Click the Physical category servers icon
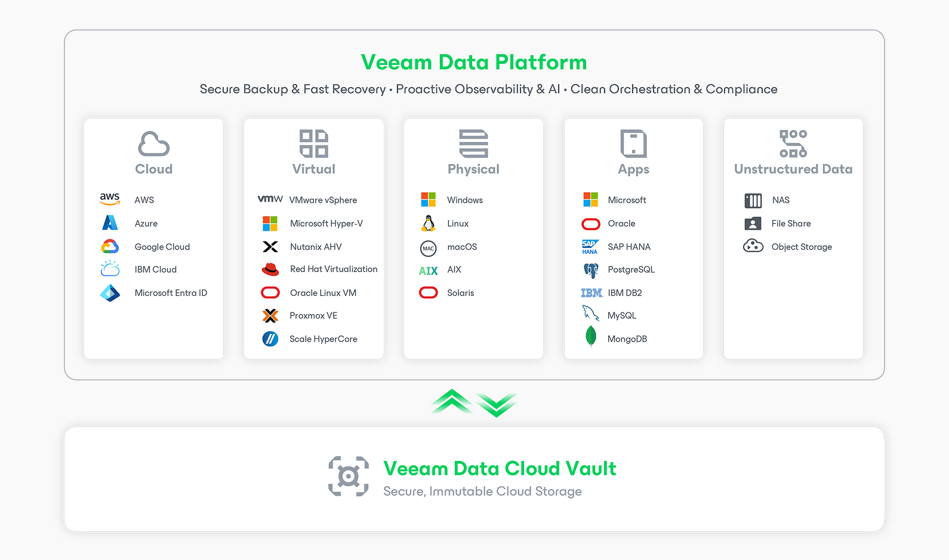949x560 pixels. pos(473,144)
